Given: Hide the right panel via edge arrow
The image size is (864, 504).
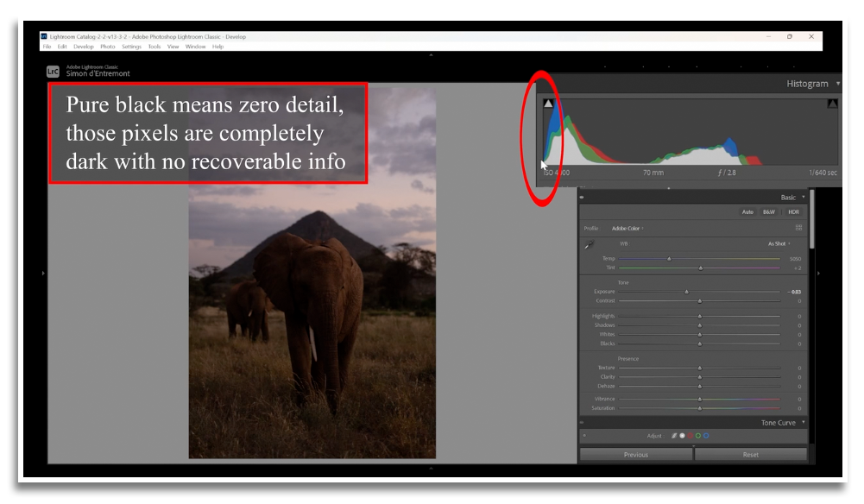Looking at the screenshot, I should (818, 273).
